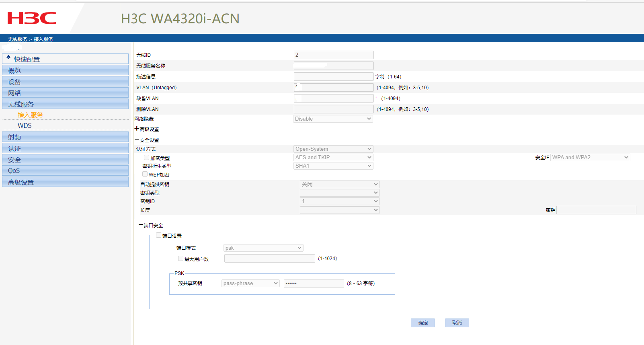Click the VLAN (Untagged) input field

(334, 87)
